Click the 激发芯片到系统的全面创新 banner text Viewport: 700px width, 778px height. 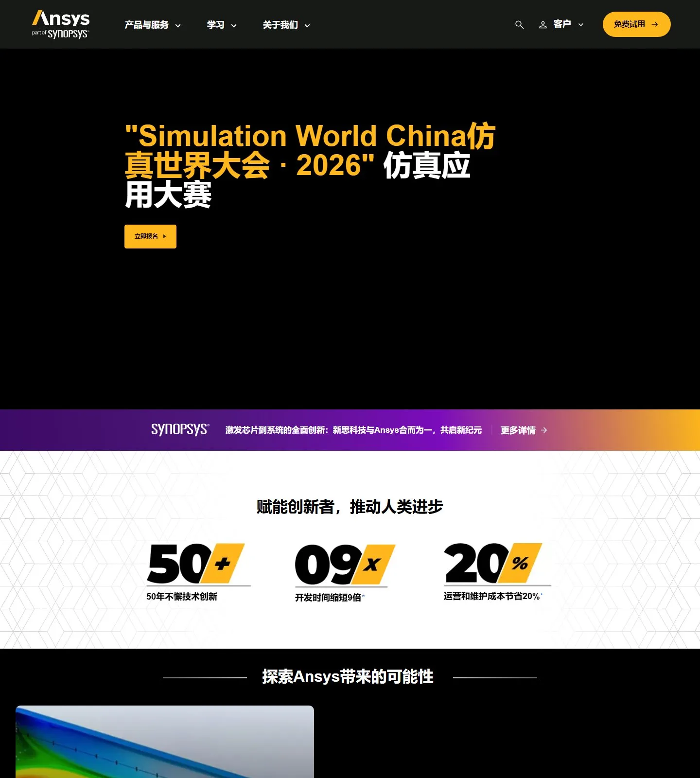tap(353, 430)
